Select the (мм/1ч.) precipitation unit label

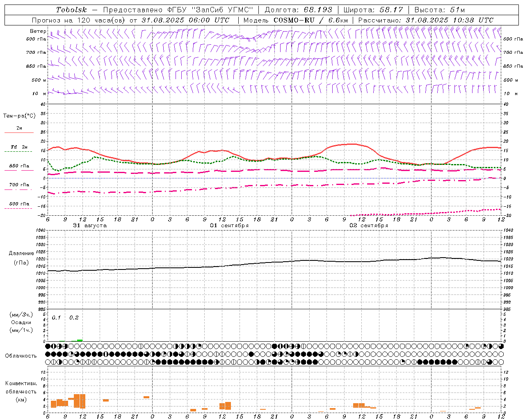[21, 330]
